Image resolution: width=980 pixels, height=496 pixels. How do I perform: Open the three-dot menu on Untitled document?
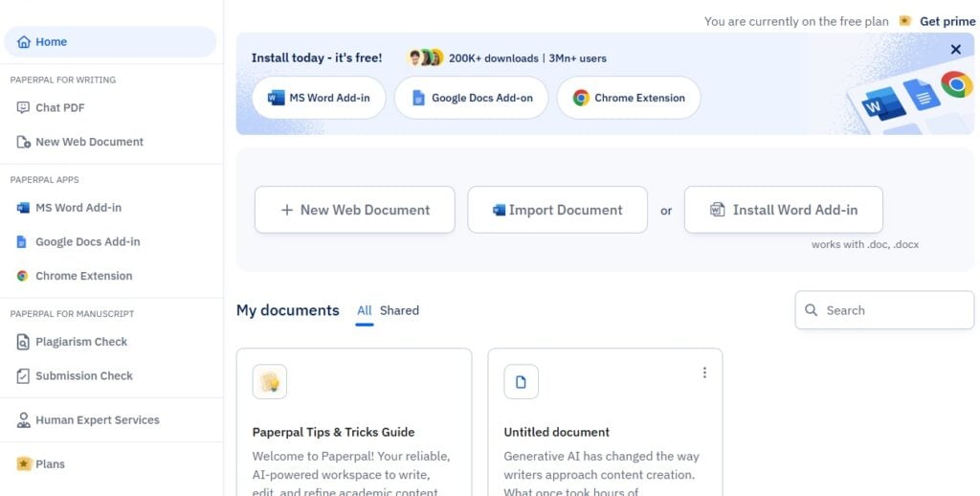(704, 372)
